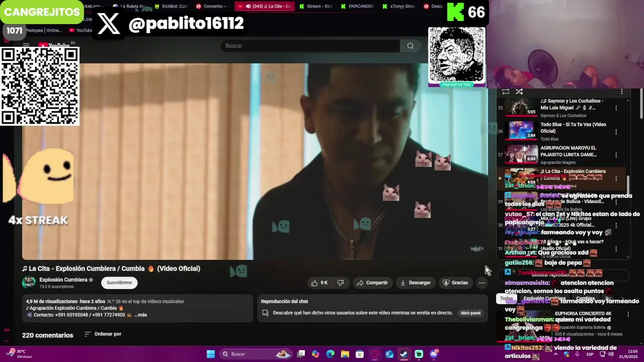Expand description with ...más
The image size is (644, 362).
(140, 315)
